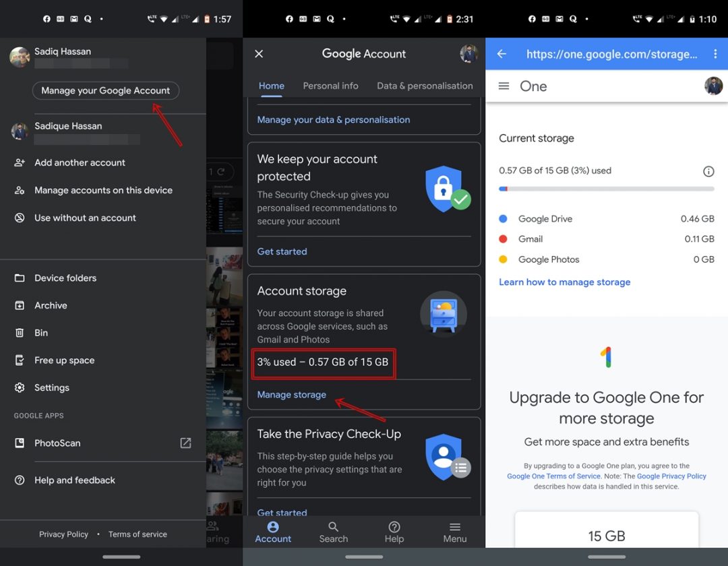Tap the one.google.com storage URL
The height and width of the screenshot is (566, 728).
point(611,55)
